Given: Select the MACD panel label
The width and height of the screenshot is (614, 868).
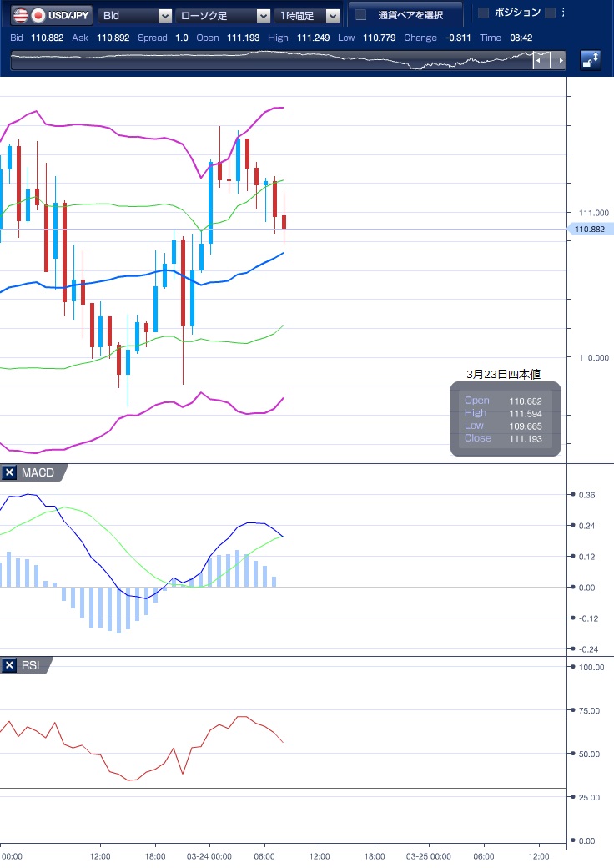Looking at the screenshot, I should [x=38, y=473].
